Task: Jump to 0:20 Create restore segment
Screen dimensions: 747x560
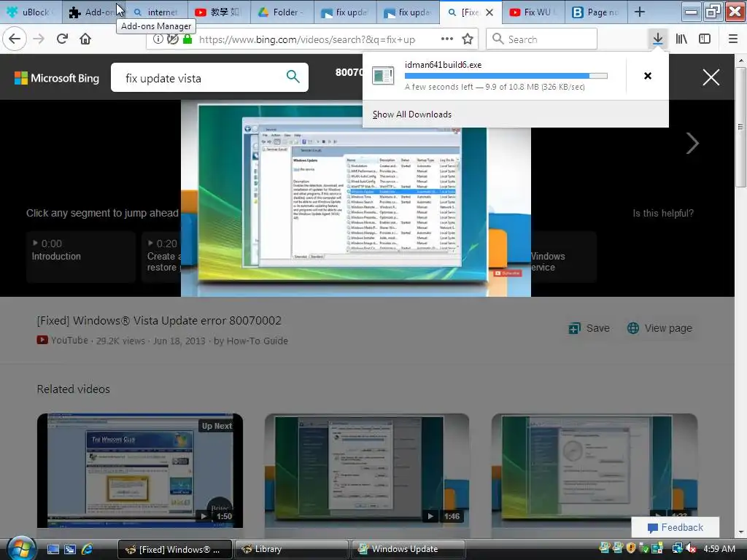Action: click(x=161, y=257)
